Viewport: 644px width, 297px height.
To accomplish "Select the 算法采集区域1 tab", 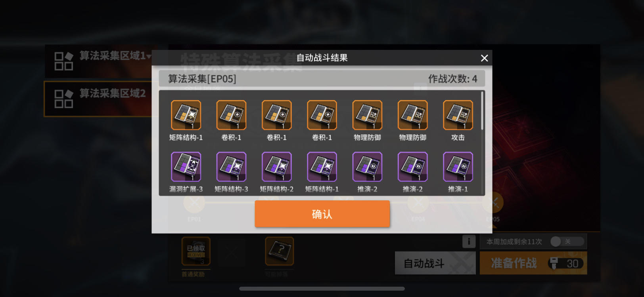I will 98,61.
